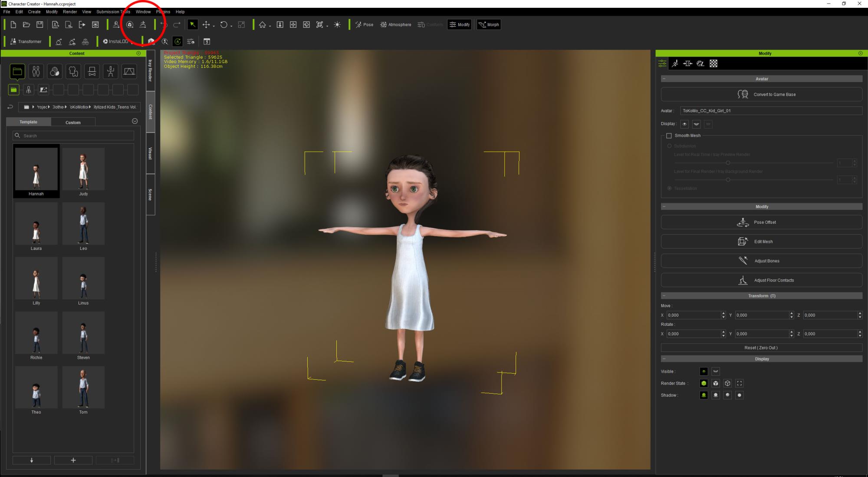The image size is (868, 477).
Task: Expand the Home view dropdown arrow
Action: 270,26
